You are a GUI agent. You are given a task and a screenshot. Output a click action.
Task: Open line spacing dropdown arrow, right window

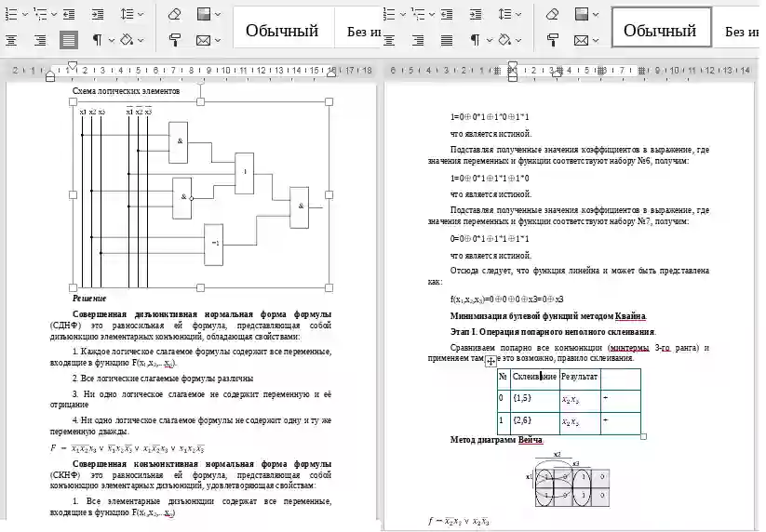518,15
